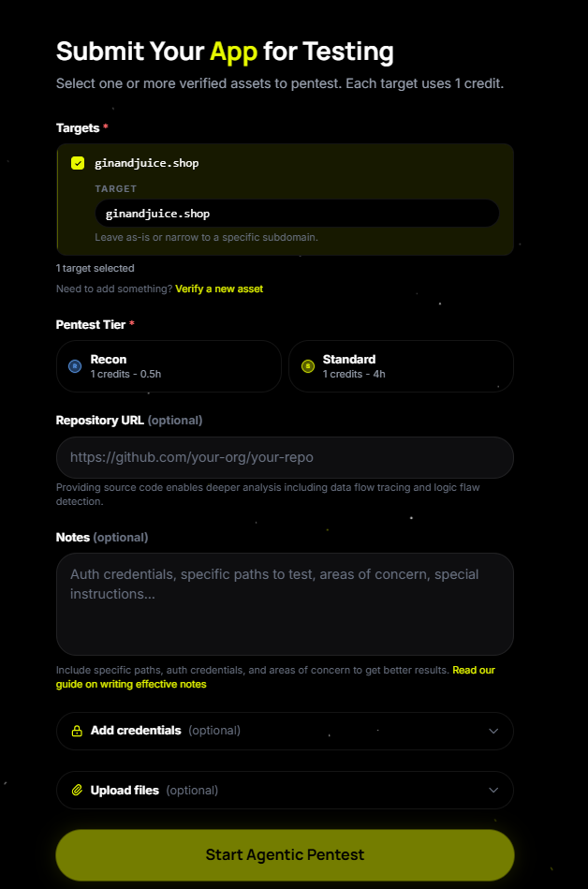This screenshot has width=588, height=889.
Task: Uncheck the ginandjuice.shop target checkbox
Action: pos(78,163)
